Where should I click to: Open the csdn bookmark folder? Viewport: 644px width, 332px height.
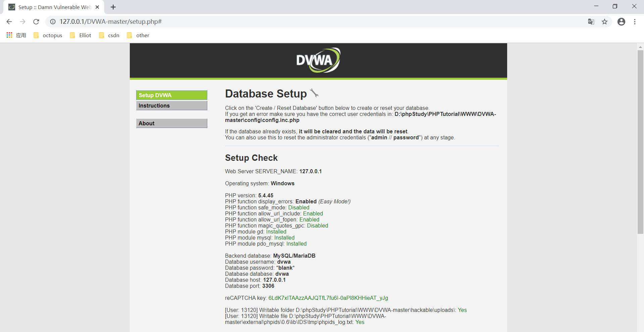[109, 35]
